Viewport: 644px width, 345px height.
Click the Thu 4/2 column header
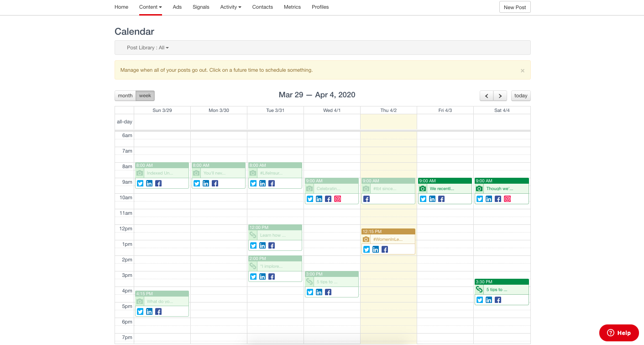(x=388, y=111)
